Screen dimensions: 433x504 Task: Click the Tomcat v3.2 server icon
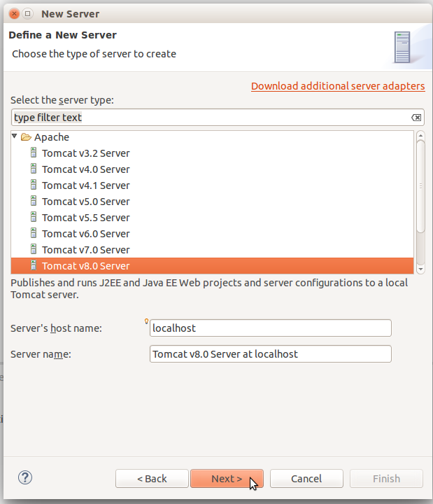[34, 153]
